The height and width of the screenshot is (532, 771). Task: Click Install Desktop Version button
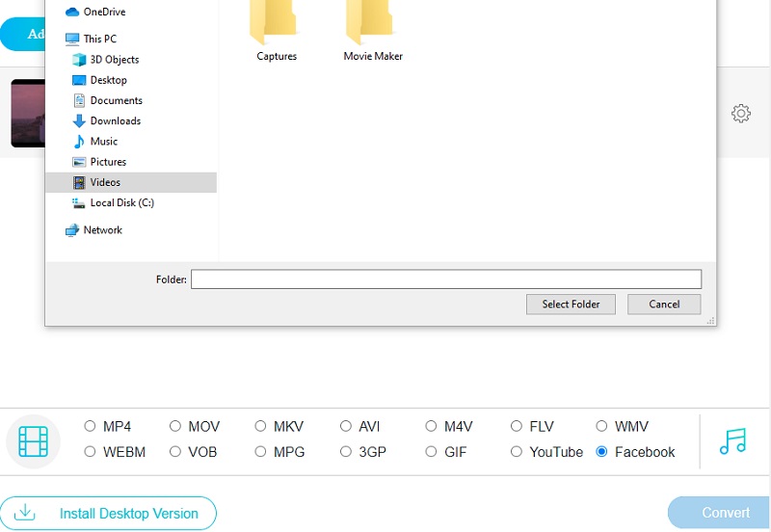coord(108,514)
